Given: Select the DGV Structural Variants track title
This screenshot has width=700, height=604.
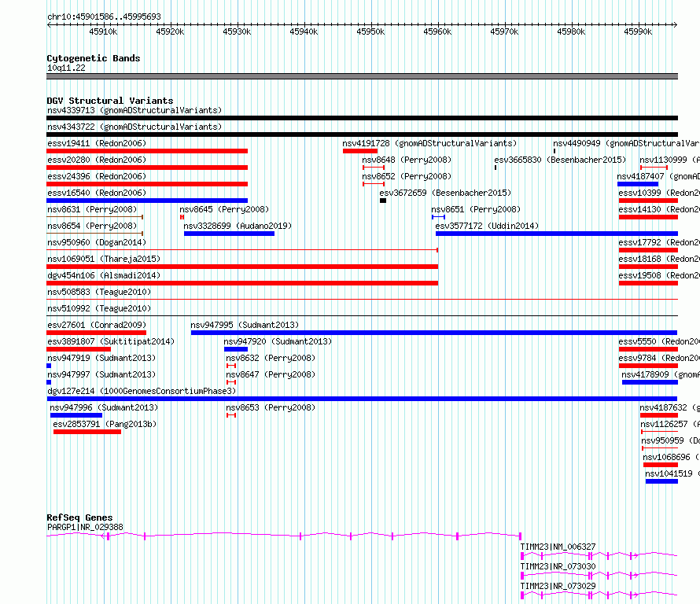Looking at the screenshot, I should 110,101.
